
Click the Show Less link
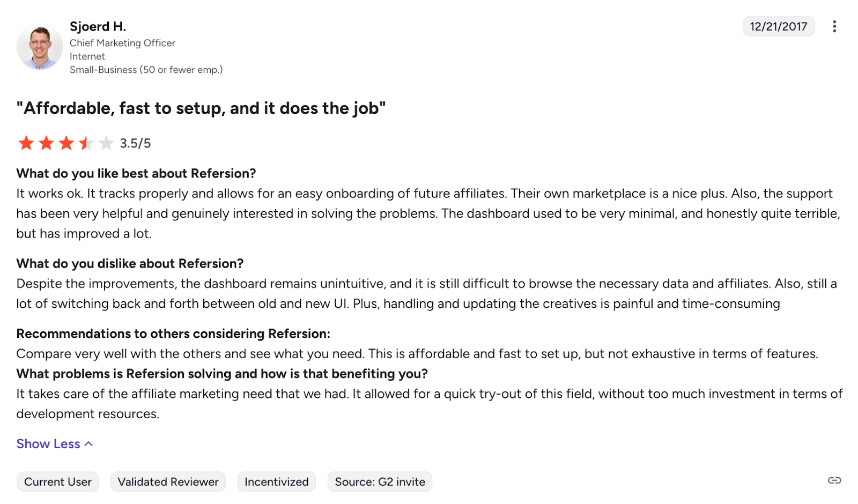point(48,443)
